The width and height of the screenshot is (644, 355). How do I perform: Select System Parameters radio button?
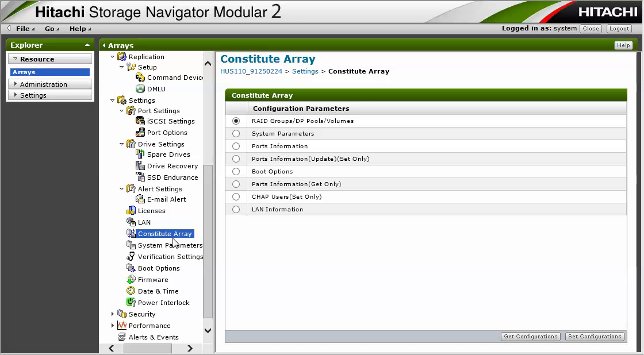(236, 133)
